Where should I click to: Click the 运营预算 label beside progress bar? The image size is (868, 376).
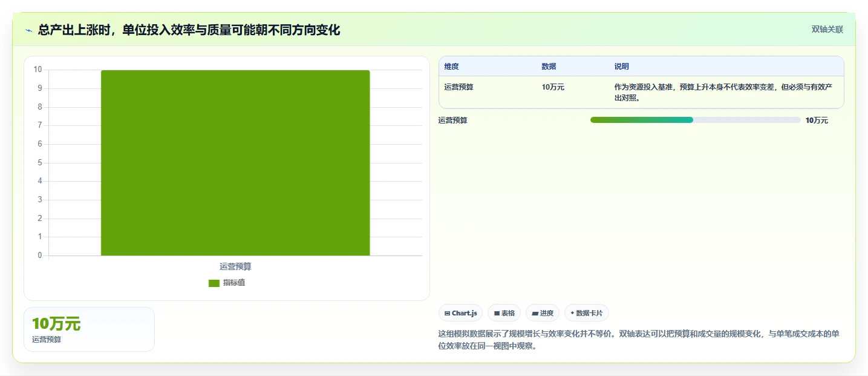click(x=453, y=120)
